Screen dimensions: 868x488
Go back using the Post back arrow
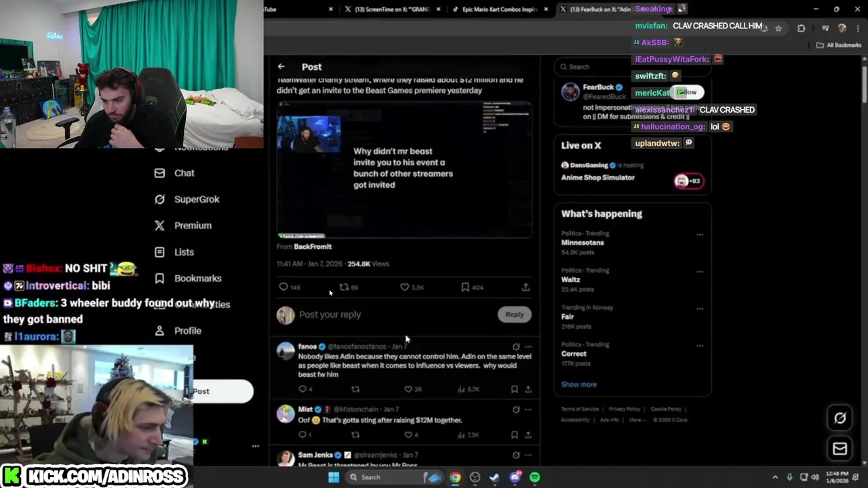281,66
